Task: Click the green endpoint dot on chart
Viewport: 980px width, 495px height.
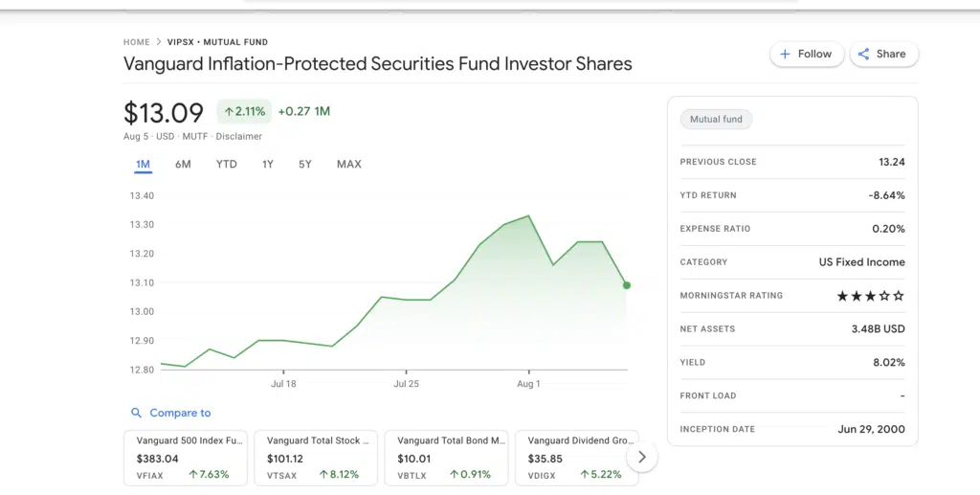Action: pyautogui.click(x=627, y=285)
